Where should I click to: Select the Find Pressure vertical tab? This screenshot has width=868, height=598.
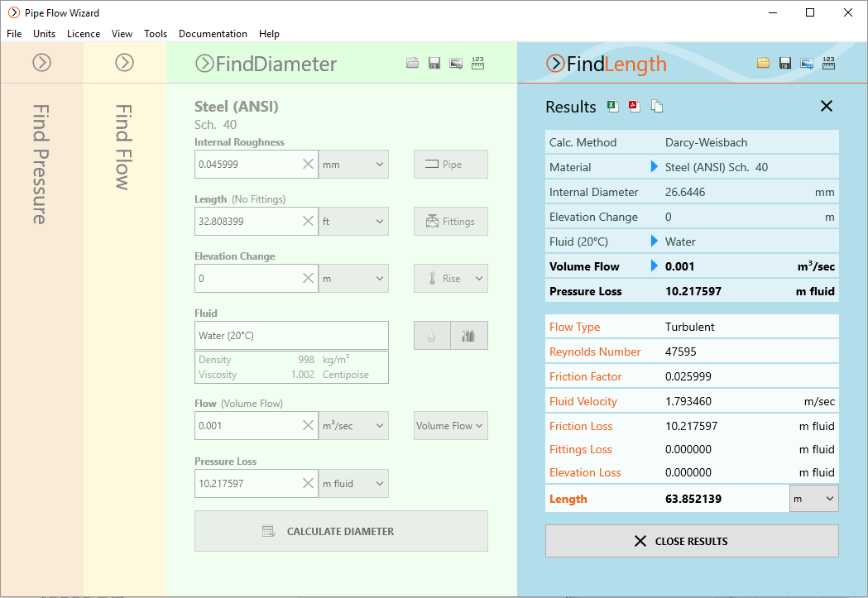pos(41,165)
